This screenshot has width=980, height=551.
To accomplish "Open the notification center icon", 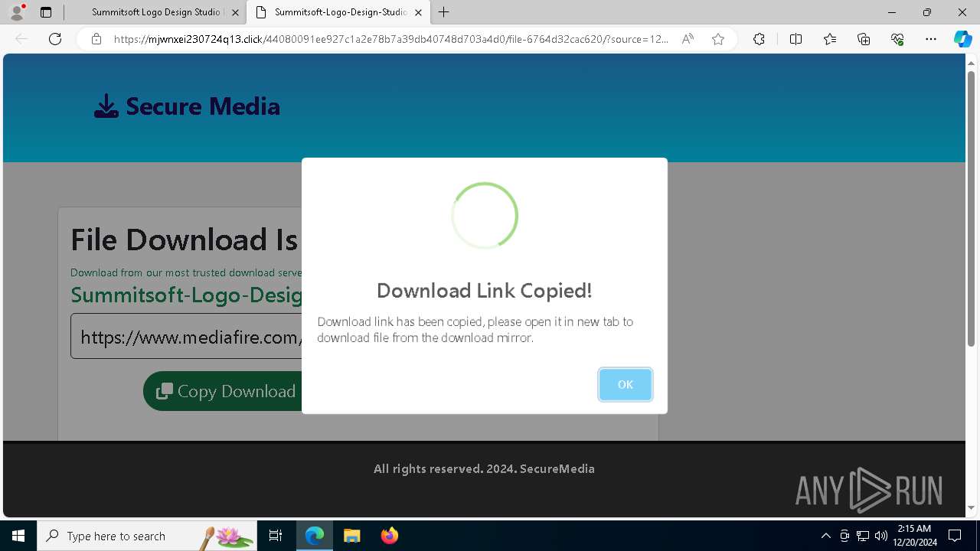I will (955, 536).
